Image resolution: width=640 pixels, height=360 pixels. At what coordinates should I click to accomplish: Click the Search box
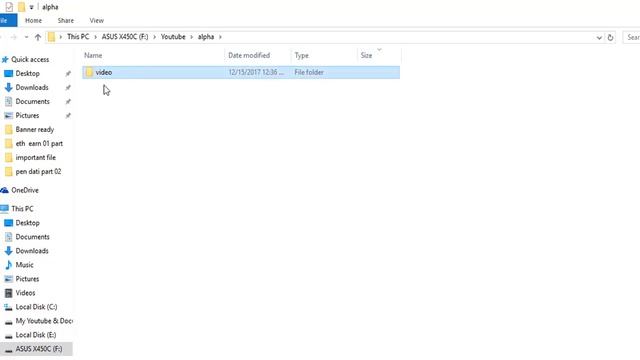pyautogui.click(x=631, y=37)
